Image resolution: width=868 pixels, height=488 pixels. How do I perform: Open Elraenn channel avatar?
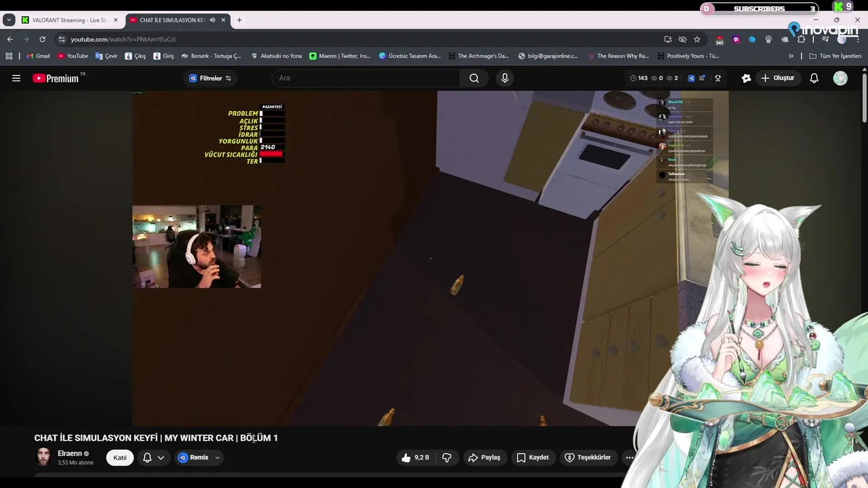click(x=43, y=457)
